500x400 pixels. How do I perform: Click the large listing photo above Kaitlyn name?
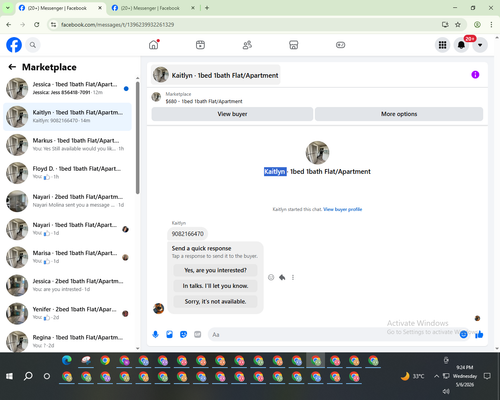317,153
